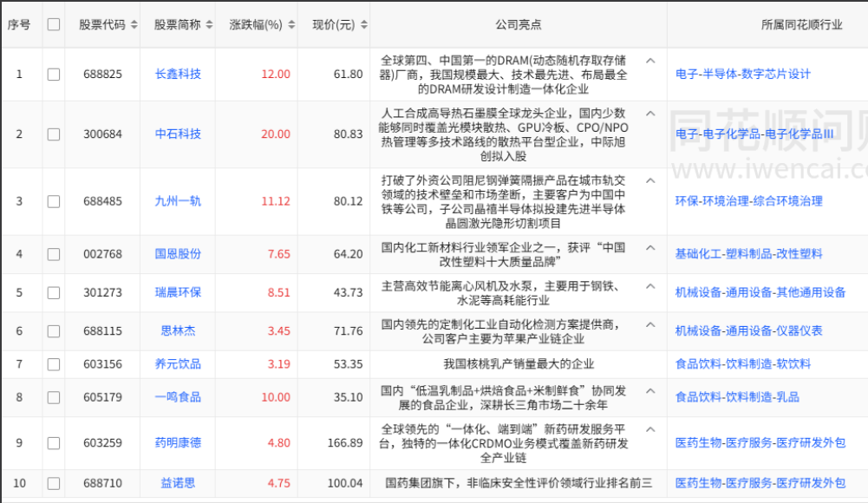Open industry 食品饮料-饮料制造-软饮料
Screen dimensions: 868x503
[x=743, y=364]
